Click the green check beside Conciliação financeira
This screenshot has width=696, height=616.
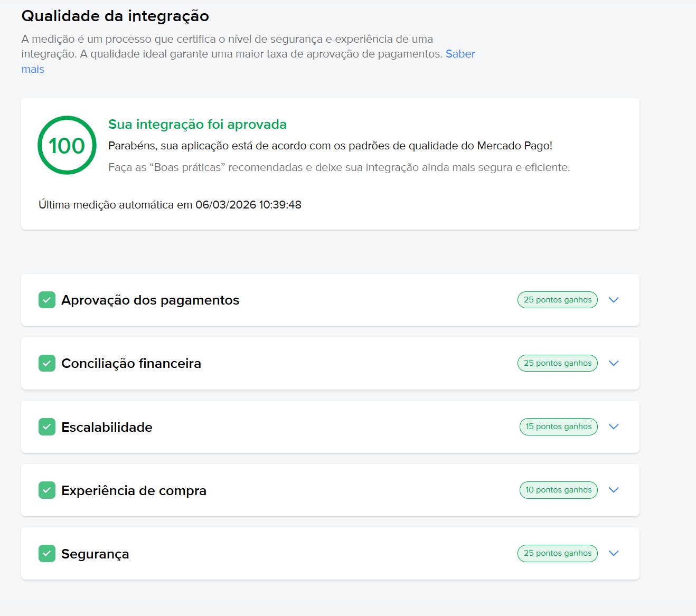pos(47,363)
